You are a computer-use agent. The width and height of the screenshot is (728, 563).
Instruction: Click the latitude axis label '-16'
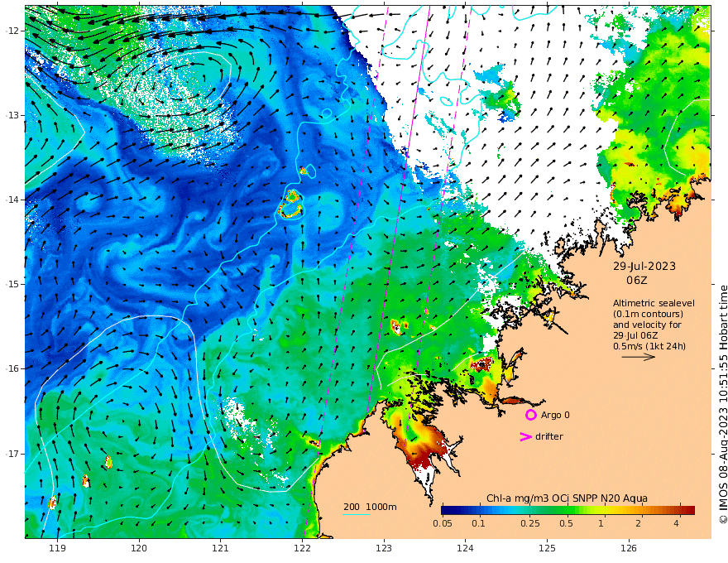click(12, 368)
